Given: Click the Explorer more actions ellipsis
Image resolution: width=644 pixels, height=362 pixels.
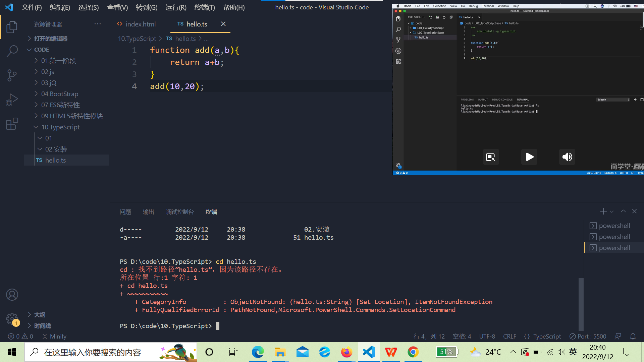Looking at the screenshot, I should point(98,24).
